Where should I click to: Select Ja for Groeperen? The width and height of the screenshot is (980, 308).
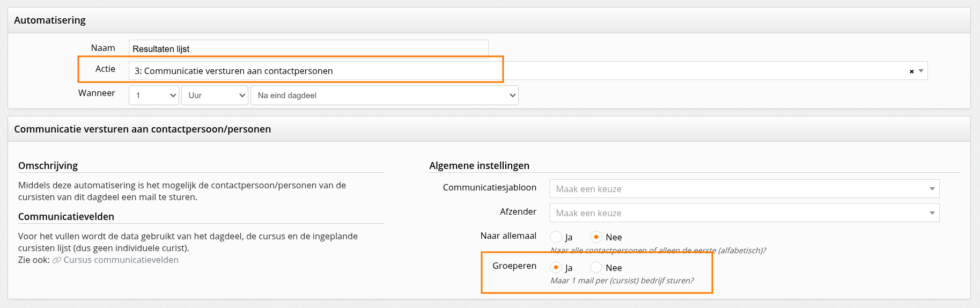pyautogui.click(x=556, y=267)
